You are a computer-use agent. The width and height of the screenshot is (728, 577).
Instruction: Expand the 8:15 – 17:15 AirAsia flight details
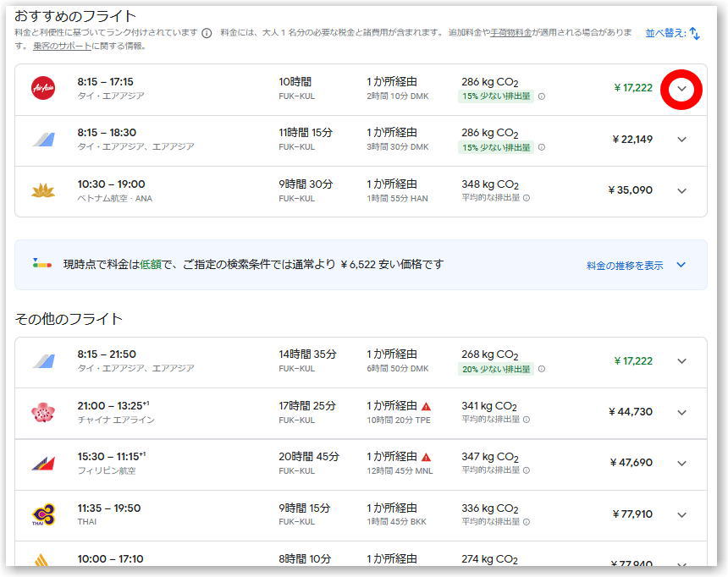pos(681,89)
